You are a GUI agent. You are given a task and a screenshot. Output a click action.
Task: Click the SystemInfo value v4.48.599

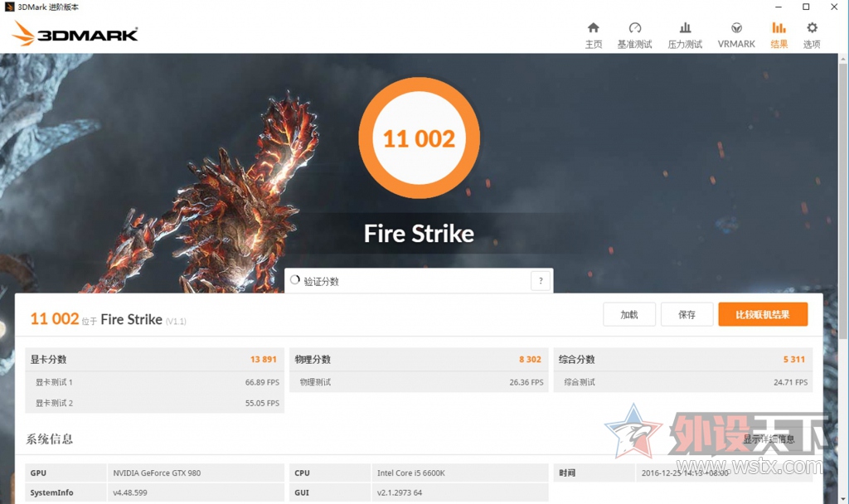[130, 492]
